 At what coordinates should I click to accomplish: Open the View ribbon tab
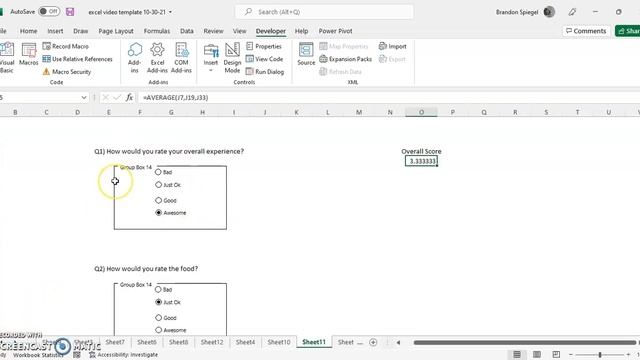(240, 31)
